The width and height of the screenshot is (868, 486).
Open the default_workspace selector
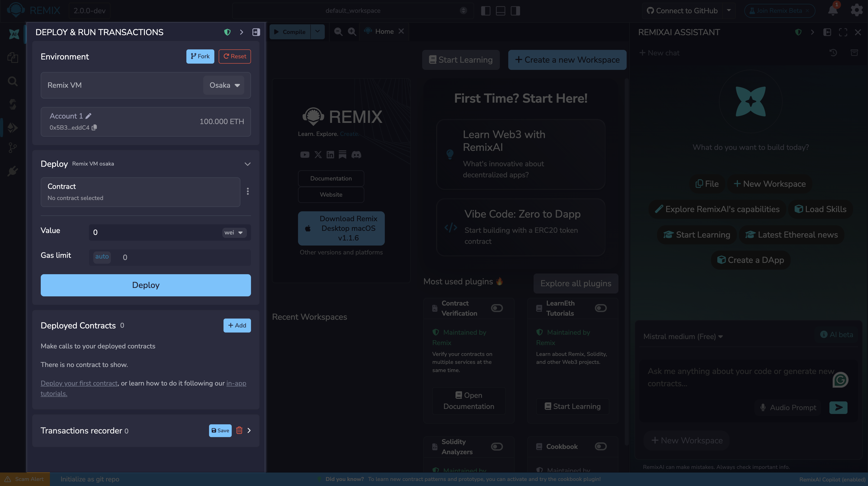(x=353, y=11)
